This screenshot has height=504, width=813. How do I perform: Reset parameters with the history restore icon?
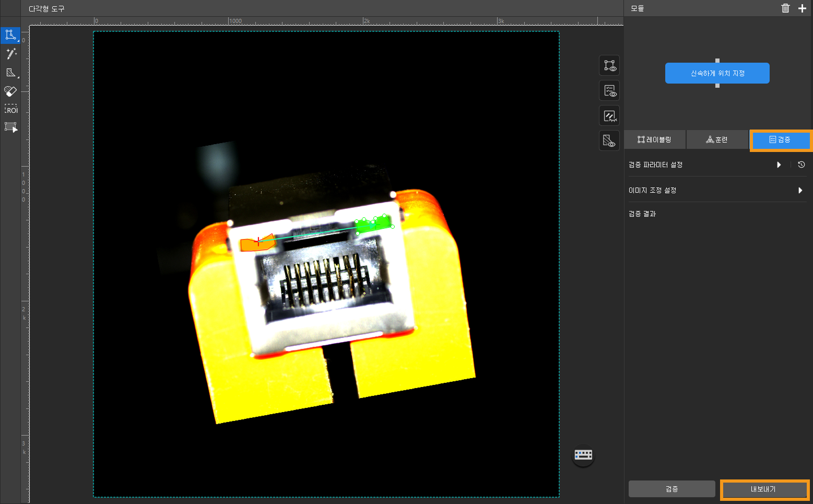point(801,165)
